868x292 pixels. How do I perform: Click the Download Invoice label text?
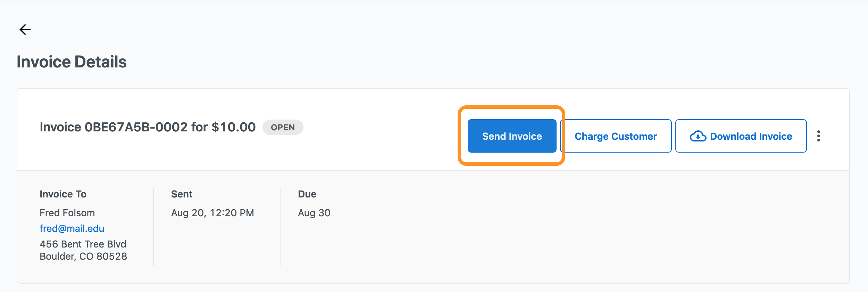751,136
